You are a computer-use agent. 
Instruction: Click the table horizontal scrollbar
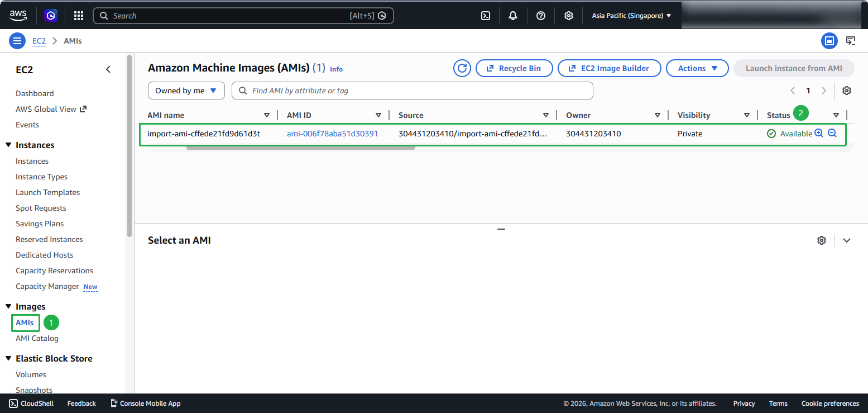point(301,148)
